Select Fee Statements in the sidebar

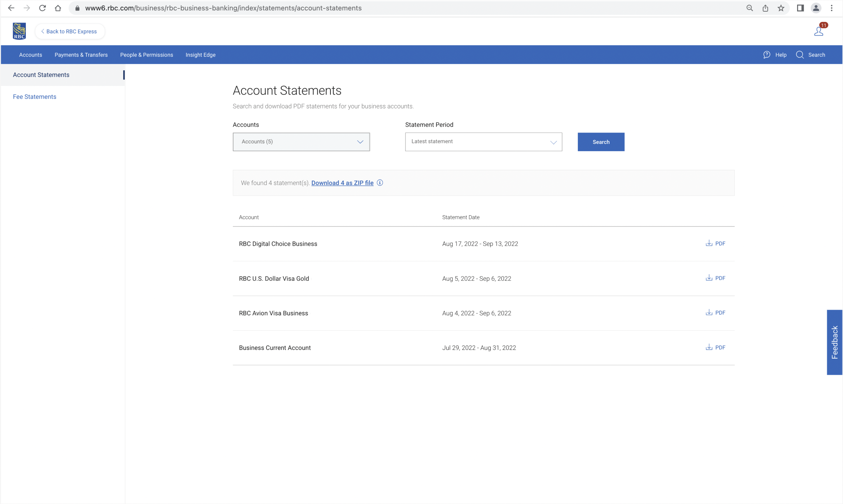[x=35, y=97]
